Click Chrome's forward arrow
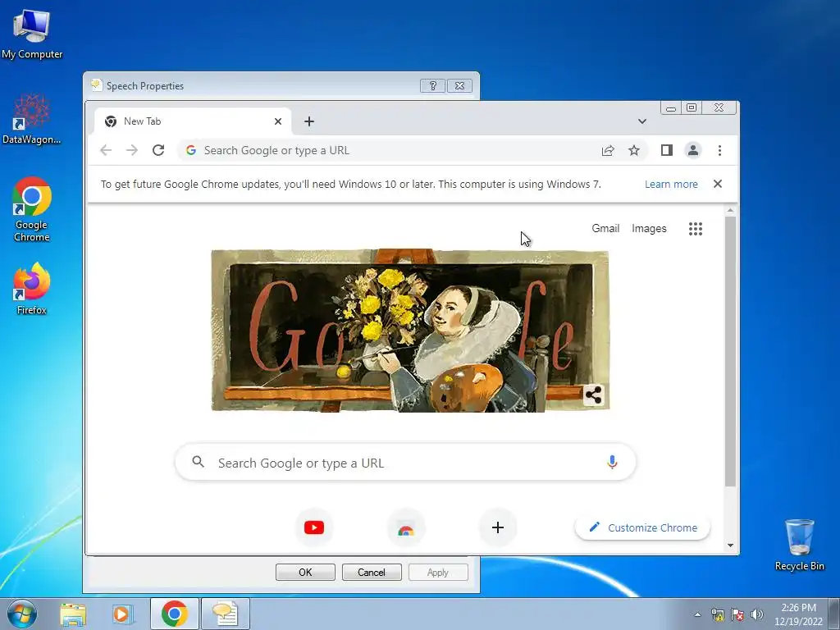 click(x=132, y=151)
